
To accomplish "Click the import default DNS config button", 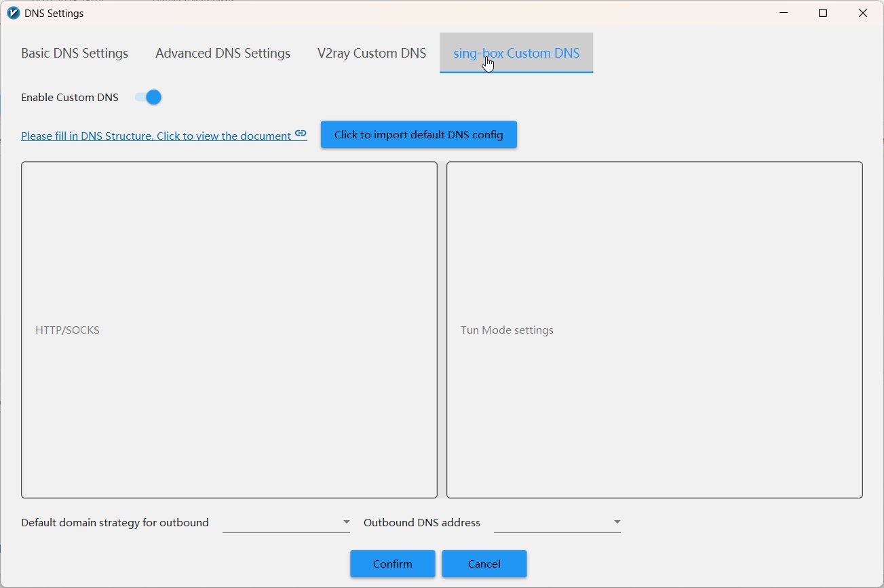I will click(419, 134).
